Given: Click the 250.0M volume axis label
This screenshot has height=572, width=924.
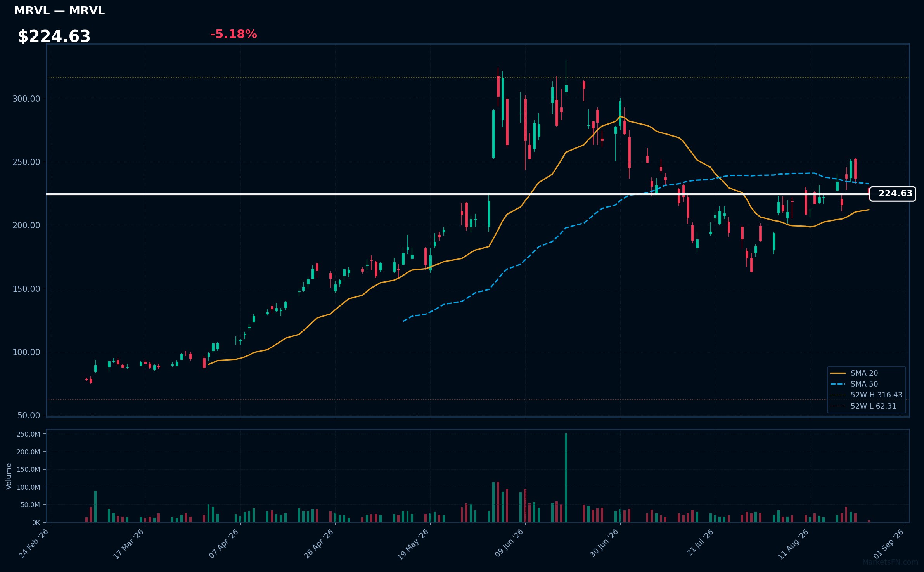Looking at the screenshot, I should [28, 434].
